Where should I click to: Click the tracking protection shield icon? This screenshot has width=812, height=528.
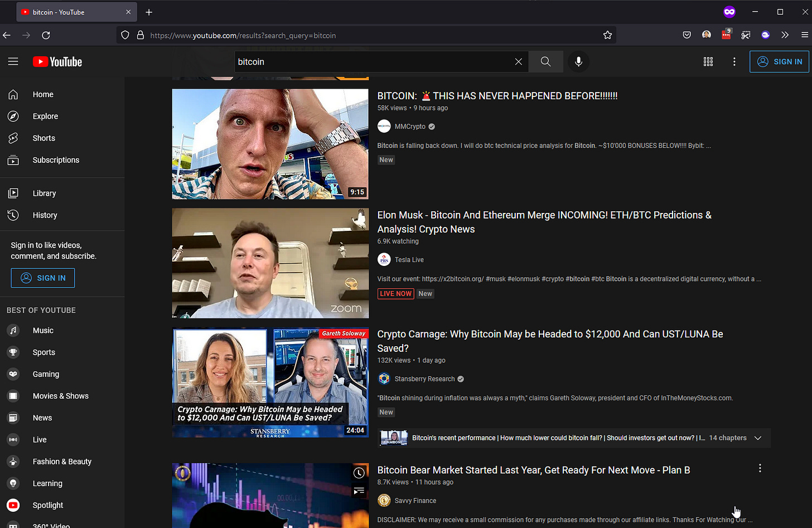pyautogui.click(x=125, y=35)
